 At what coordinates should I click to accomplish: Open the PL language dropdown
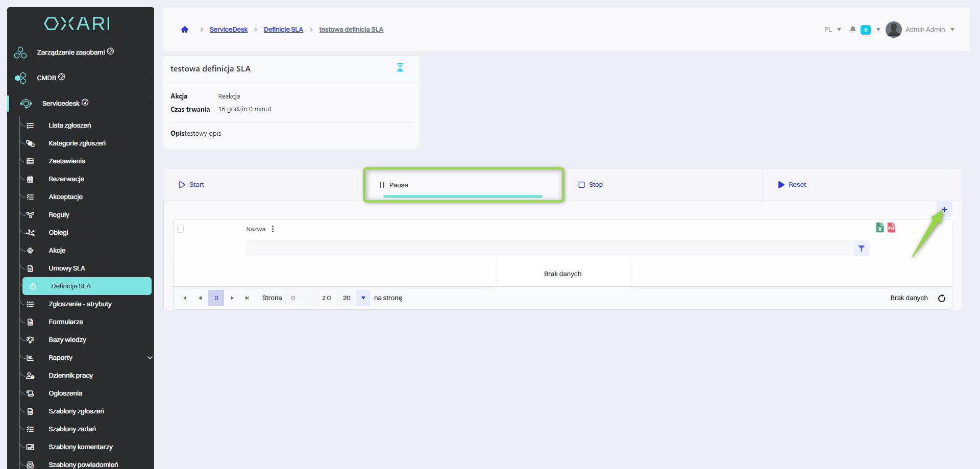point(832,30)
